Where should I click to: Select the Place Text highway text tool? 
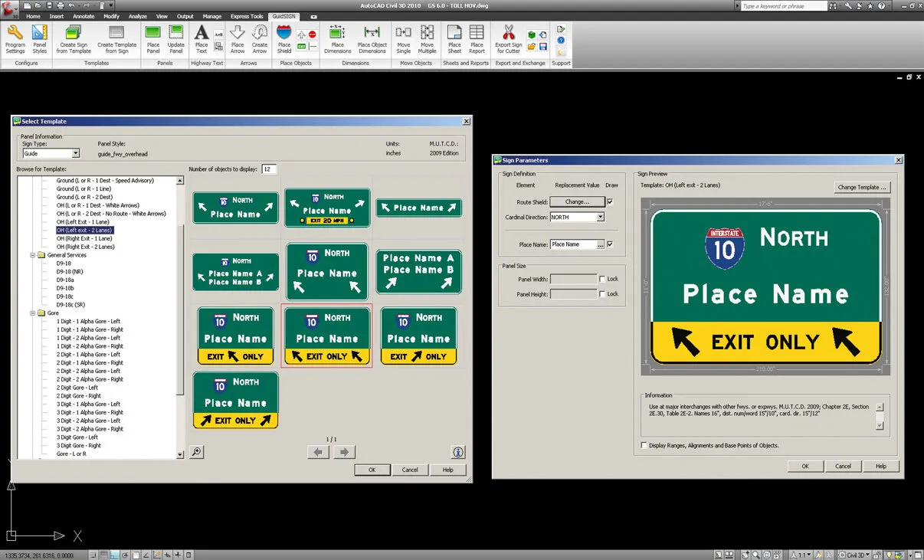[x=202, y=39]
